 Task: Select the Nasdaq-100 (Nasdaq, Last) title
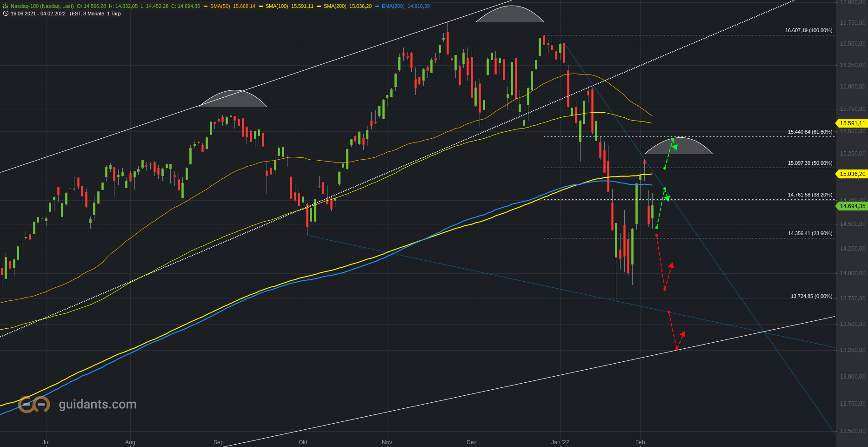pyautogui.click(x=42, y=6)
